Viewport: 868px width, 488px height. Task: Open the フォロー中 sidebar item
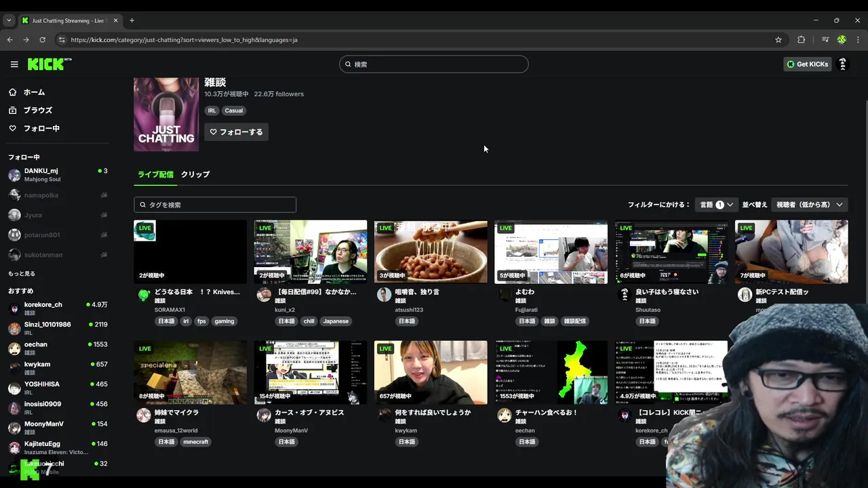(41, 128)
